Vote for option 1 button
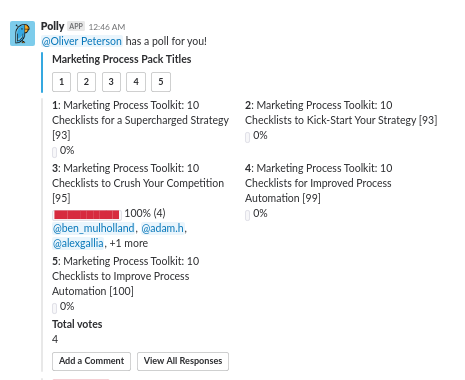Viewport: 465px width, 380px height. [x=61, y=82]
